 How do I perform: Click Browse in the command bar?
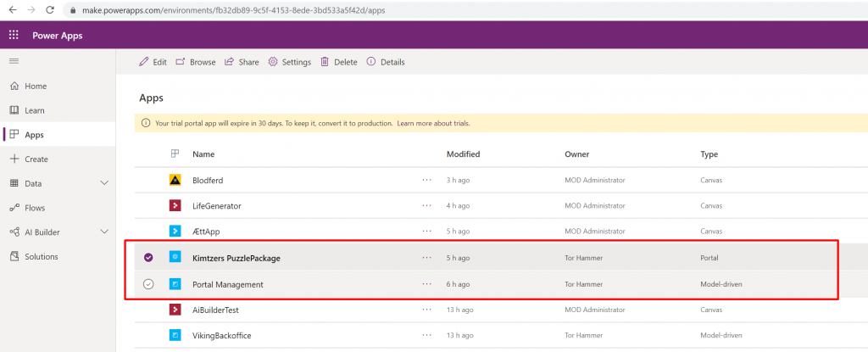(196, 62)
